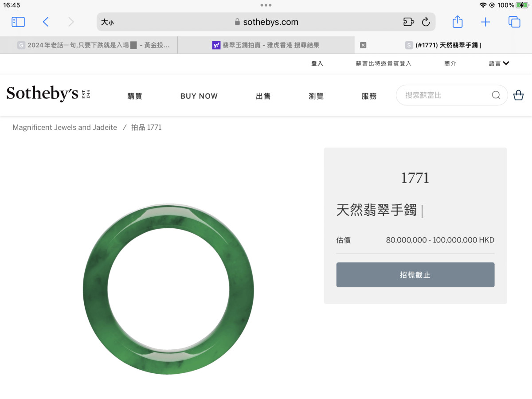Viewport: 532px width, 399px height.
Task: Click the 估價 label
Action: [x=344, y=240]
